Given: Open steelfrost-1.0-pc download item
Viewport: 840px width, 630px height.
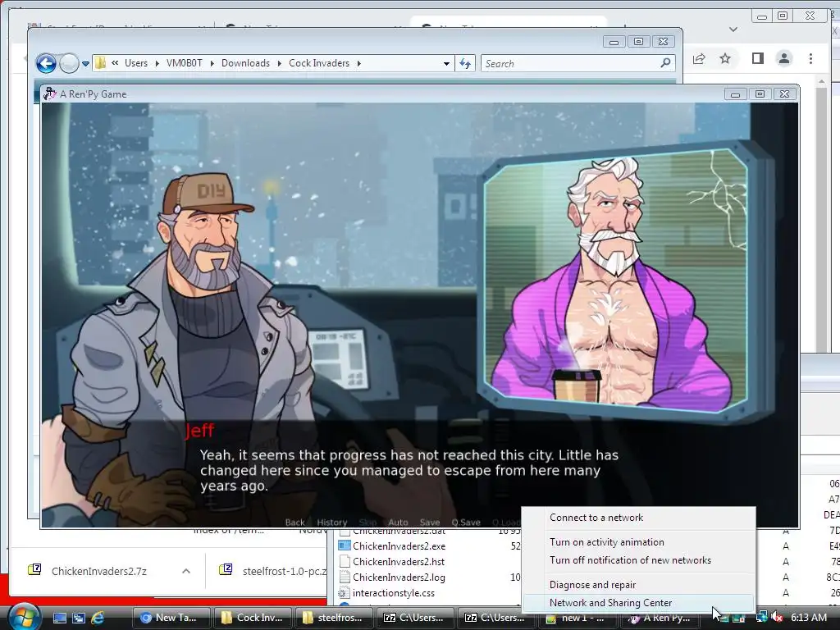Looking at the screenshot, I should click(274, 571).
